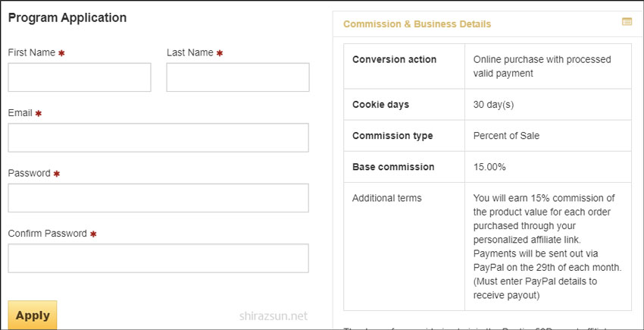This screenshot has height=330, width=644.
Task: Click the 15.00% Base commission value
Action: pos(489,167)
